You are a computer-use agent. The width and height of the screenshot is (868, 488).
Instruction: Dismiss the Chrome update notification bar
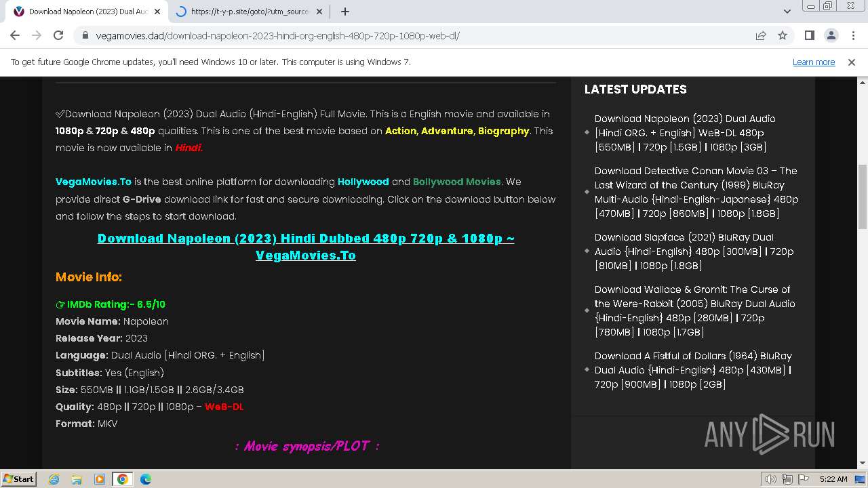[852, 62]
